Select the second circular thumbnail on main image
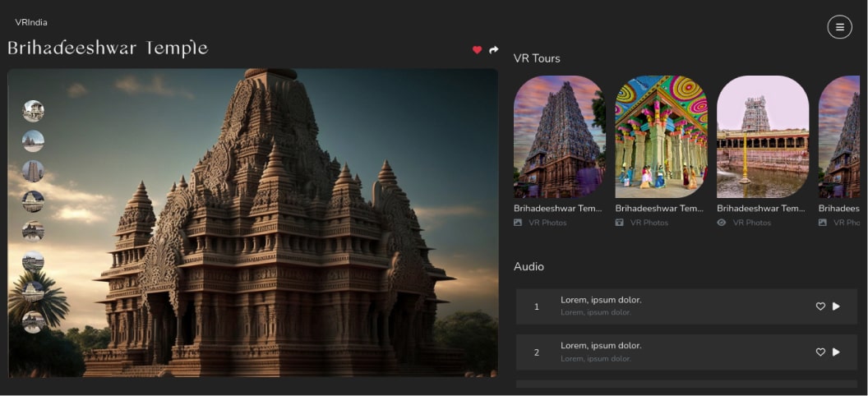This screenshot has width=868, height=396. point(34,141)
